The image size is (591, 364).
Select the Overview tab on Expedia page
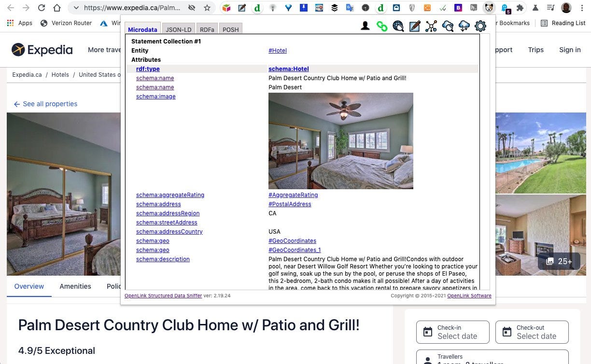(29, 286)
